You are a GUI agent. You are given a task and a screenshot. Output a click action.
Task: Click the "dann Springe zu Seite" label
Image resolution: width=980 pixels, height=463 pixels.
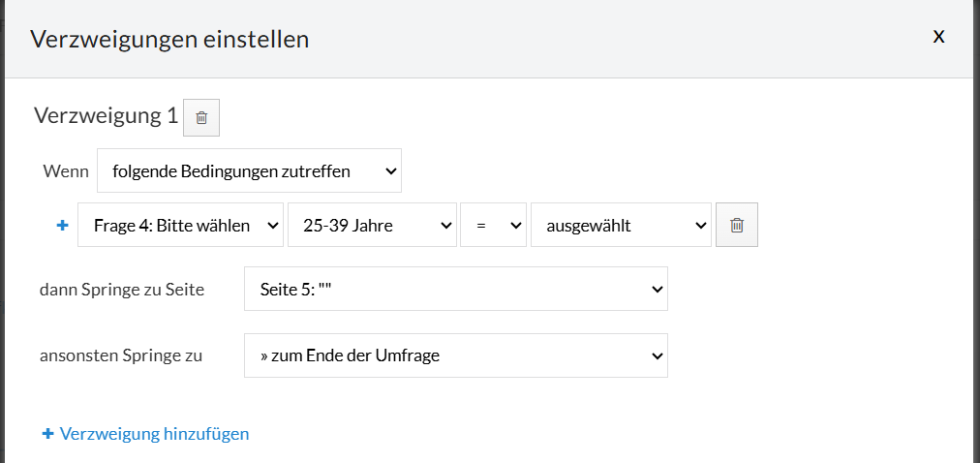(122, 290)
